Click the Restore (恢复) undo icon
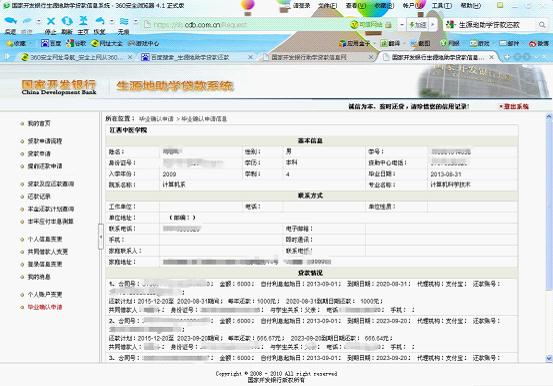The height and width of the screenshot is (386, 553). point(100,21)
